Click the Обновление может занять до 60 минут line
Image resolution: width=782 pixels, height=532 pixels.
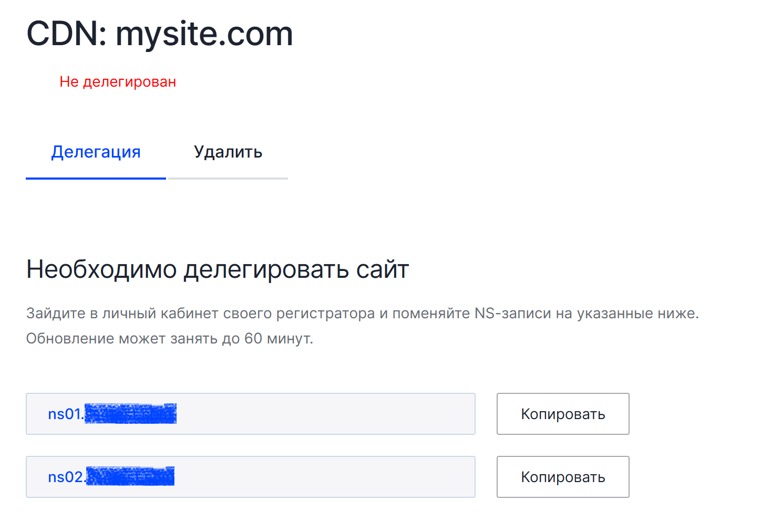170,339
